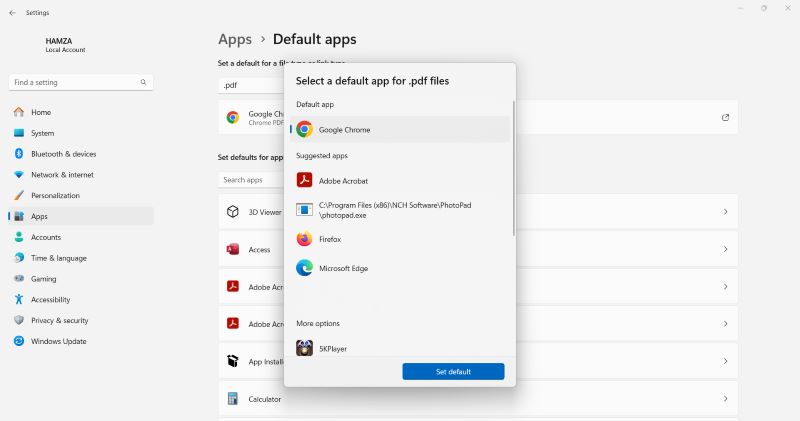800x421 pixels.
Task: Open Accessibility settings
Action: (x=81, y=300)
